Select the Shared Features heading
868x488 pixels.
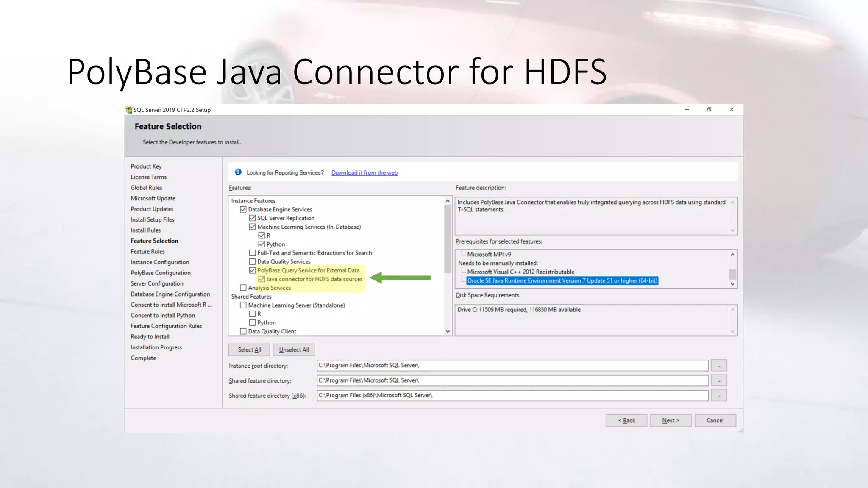(x=251, y=297)
